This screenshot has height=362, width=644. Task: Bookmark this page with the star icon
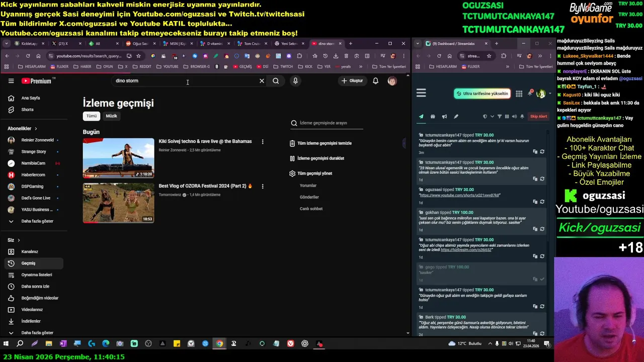tap(138, 56)
